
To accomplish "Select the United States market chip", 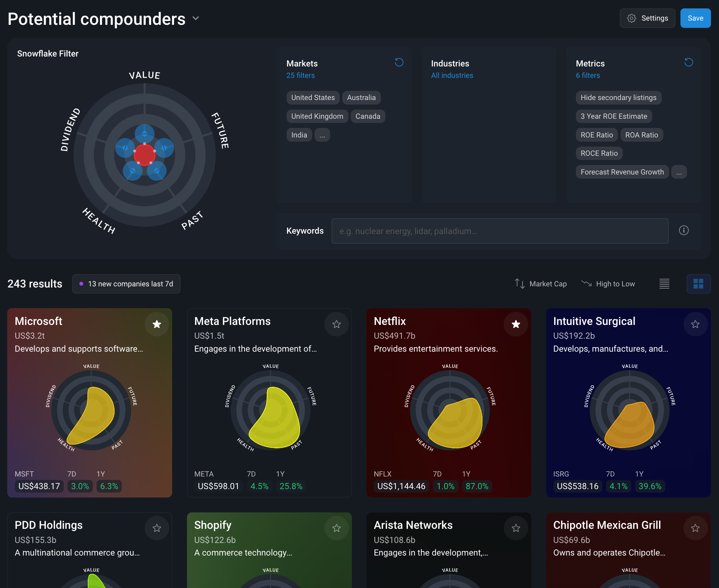I will (313, 98).
